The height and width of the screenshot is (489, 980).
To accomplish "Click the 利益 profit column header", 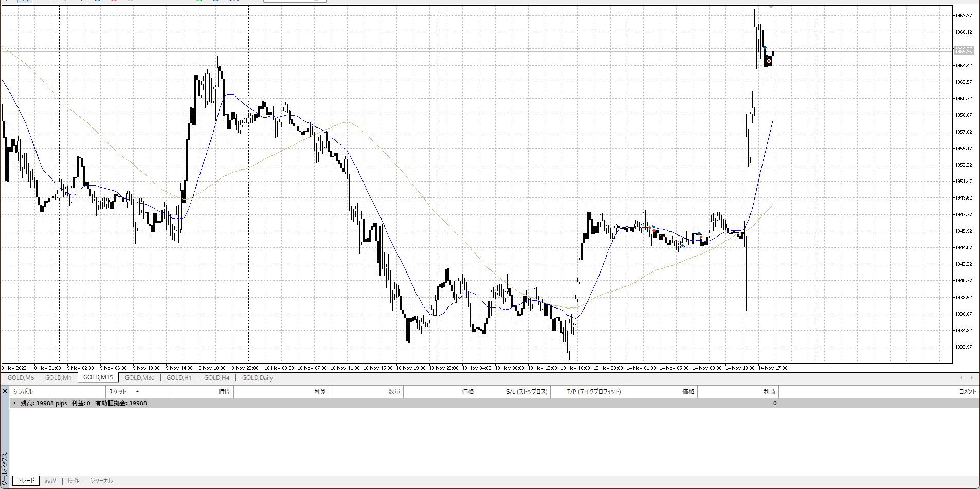I will tap(769, 392).
